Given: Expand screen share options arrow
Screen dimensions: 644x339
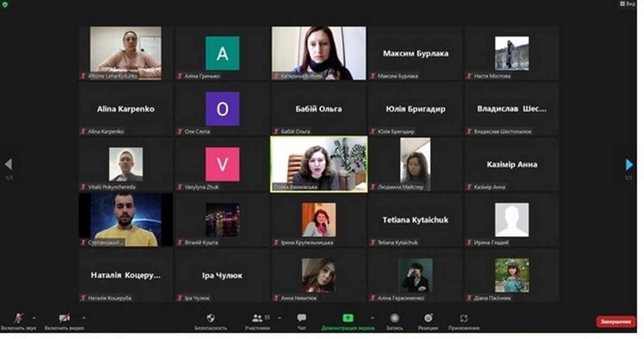Looking at the screenshot, I should tap(372, 317).
